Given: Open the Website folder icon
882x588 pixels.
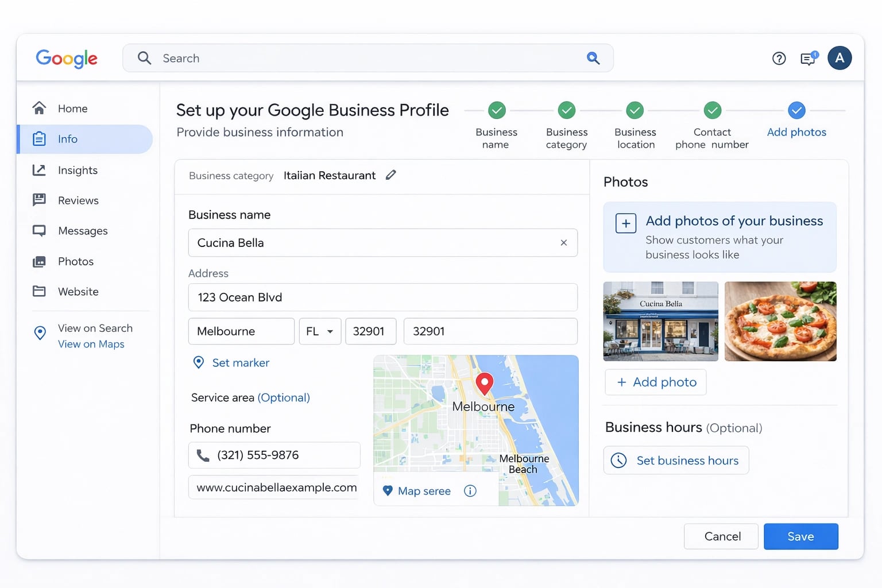Looking at the screenshot, I should click(x=39, y=291).
